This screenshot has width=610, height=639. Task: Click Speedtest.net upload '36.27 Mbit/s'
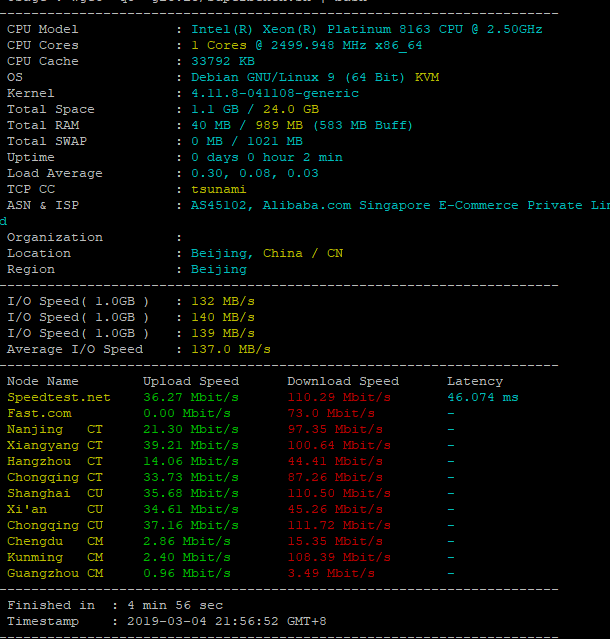coord(191,397)
